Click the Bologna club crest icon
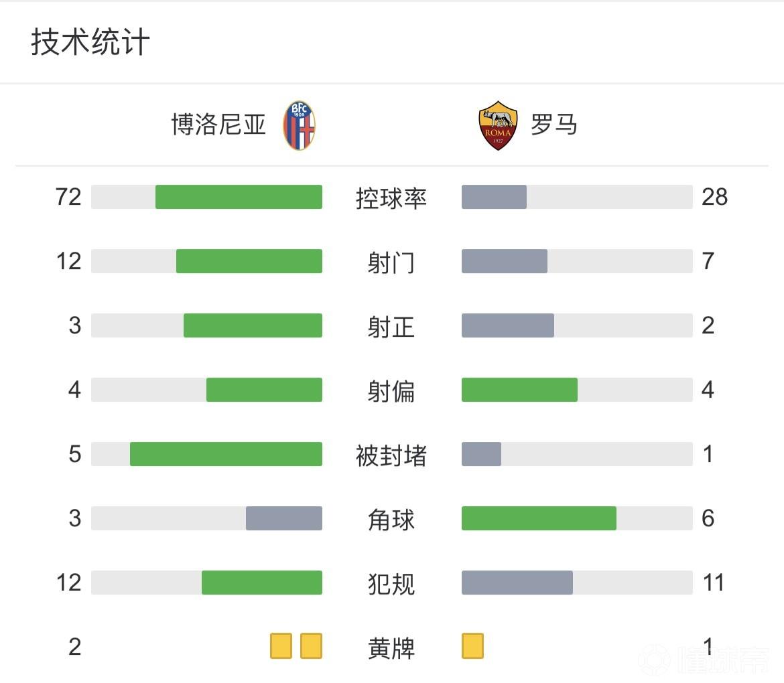 coord(299,125)
